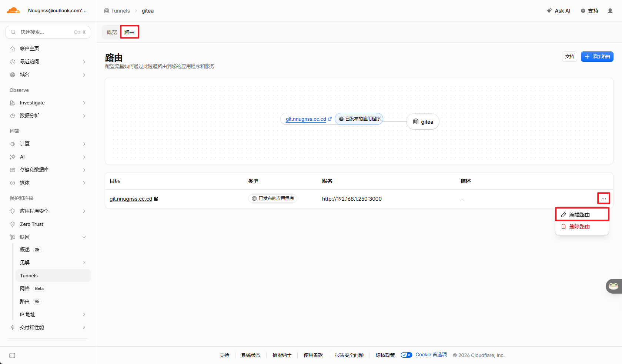Click the Ask AI sparkle button
The height and width of the screenshot is (364, 622).
[559, 11]
